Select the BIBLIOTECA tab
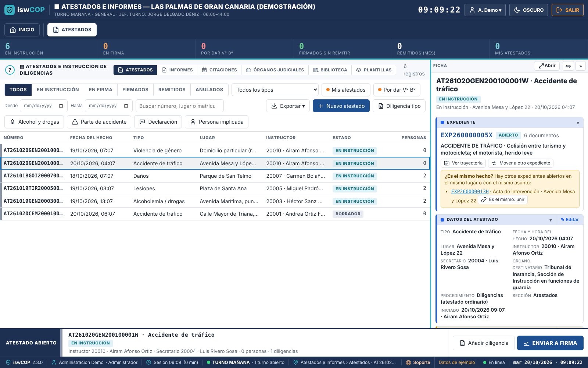 tap(330, 70)
